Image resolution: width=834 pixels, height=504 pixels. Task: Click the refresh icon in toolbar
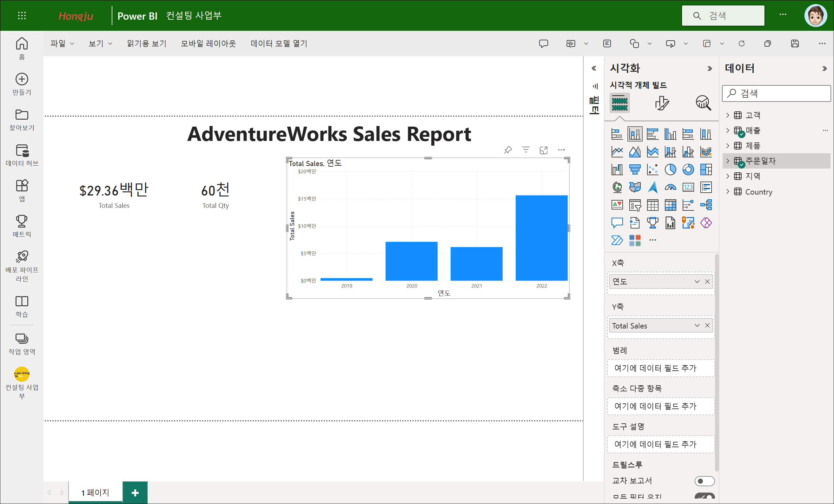tap(742, 43)
